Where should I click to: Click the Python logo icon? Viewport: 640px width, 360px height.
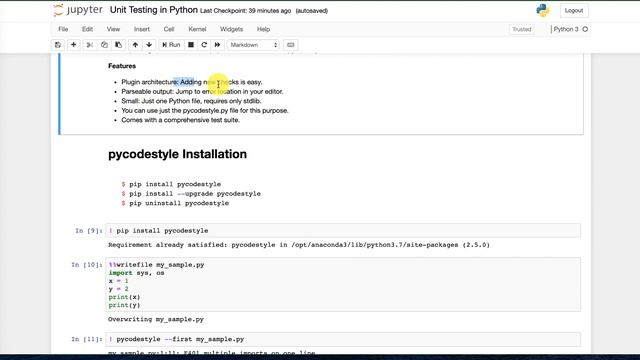543,10
